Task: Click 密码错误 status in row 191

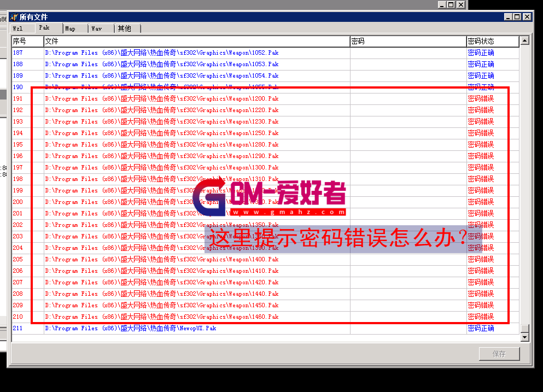Action: click(481, 99)
